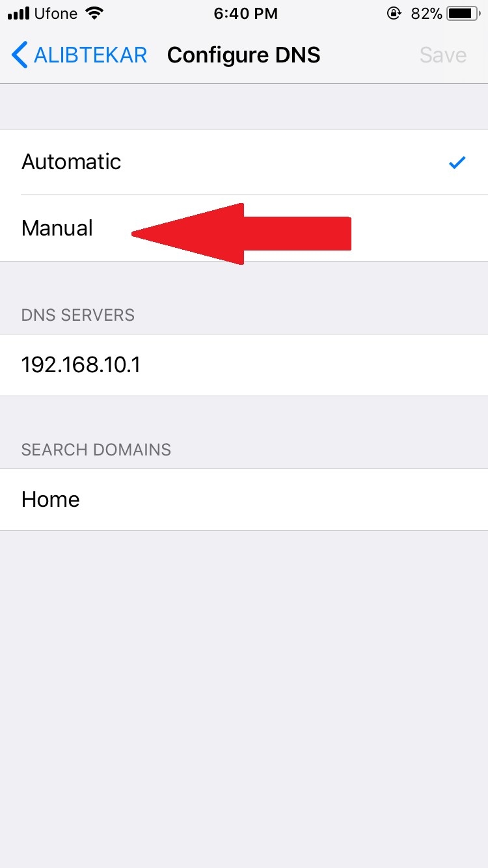Select the 192.168.10.1 DNS server entry
Screen dimensions: 488x868
244,365
